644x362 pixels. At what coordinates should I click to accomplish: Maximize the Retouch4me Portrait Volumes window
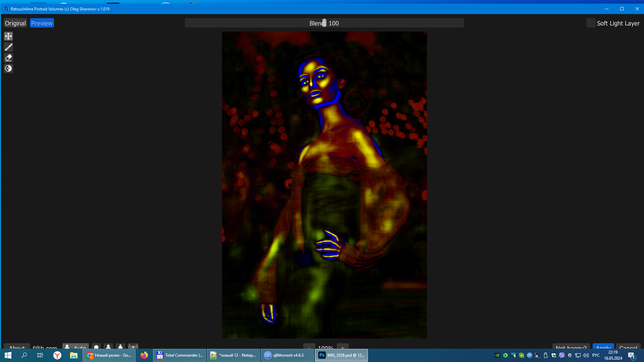coord(622,9)
